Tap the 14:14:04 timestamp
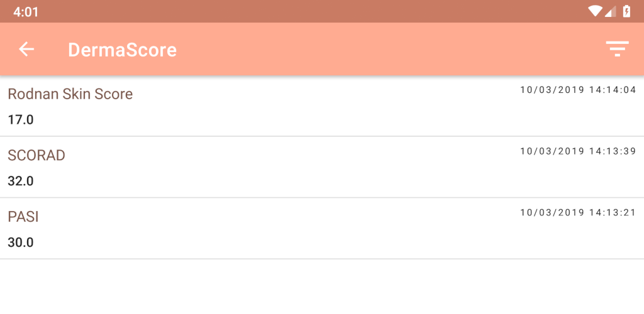644x314 pixels. coord(578,90)
